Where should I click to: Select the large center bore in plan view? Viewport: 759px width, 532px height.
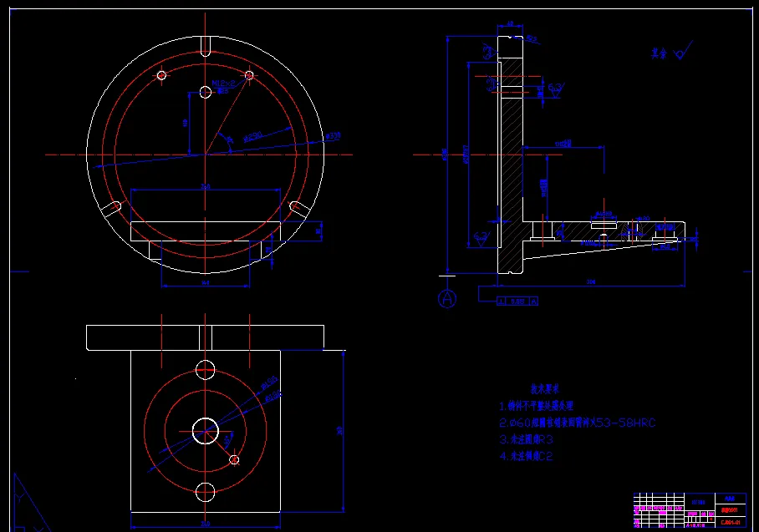[206, 431]
